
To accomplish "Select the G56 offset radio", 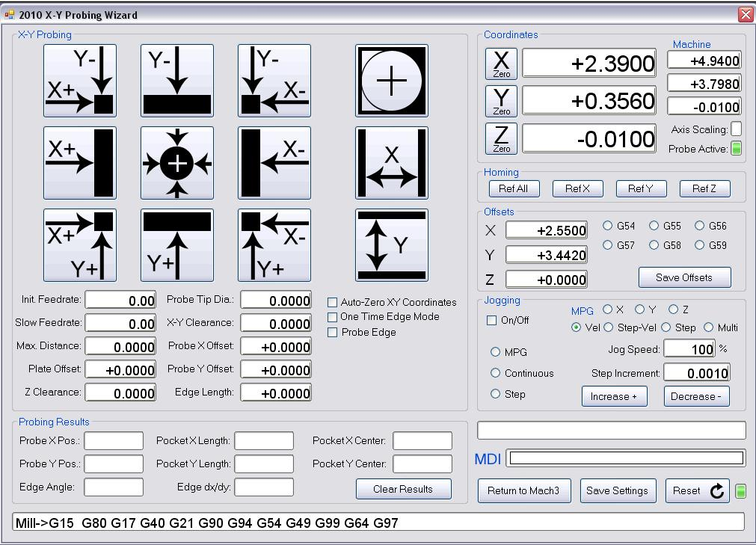I will (x=700, y=226).
